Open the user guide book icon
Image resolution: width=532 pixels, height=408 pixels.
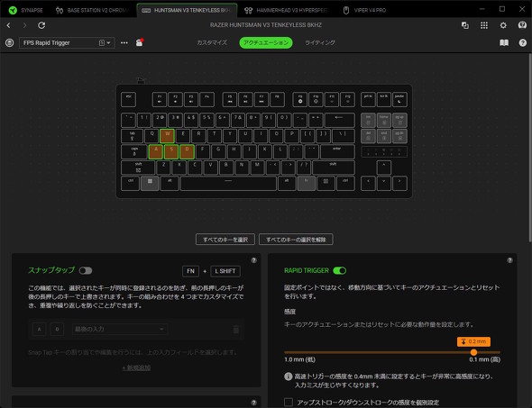point(504,42)
